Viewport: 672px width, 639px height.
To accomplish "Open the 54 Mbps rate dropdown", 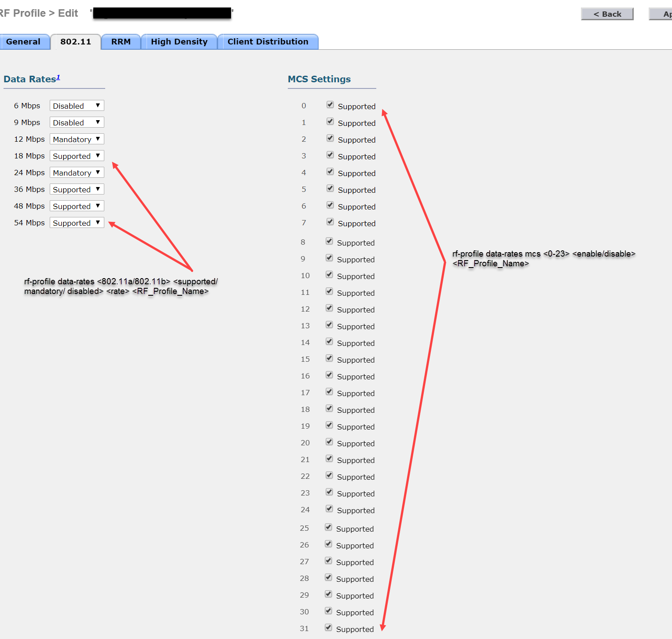I will point(77,223).
